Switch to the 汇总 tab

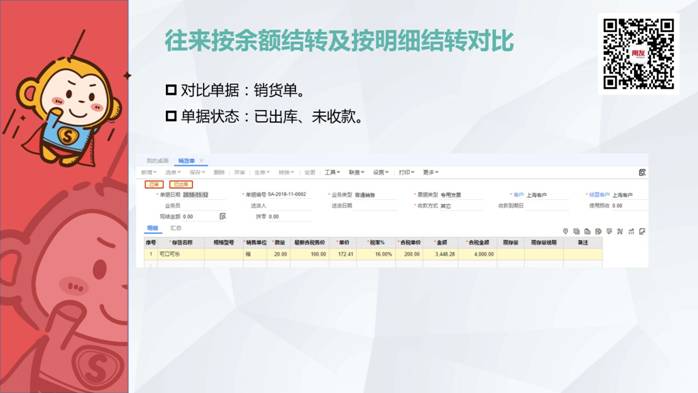176,228
